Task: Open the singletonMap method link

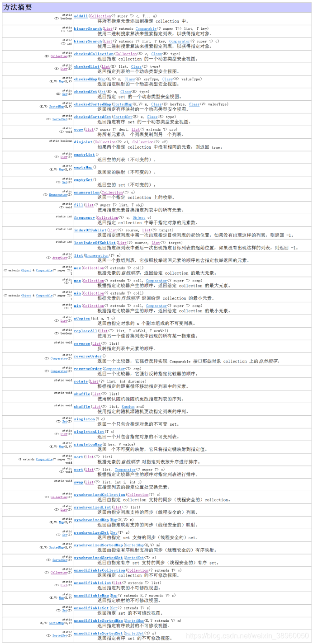Action: pyautogui.click(x=88, y=444)
